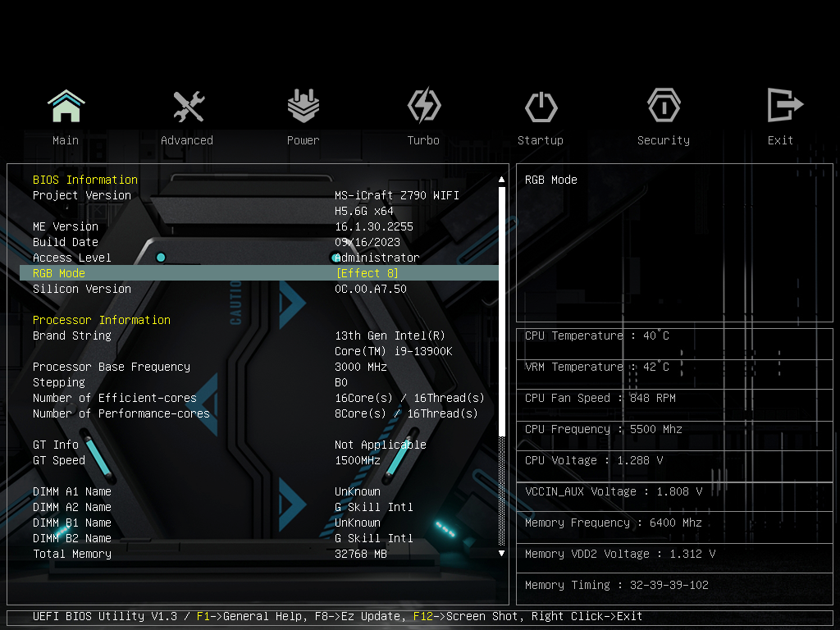Select the Build Date row label

click(66, 242)
